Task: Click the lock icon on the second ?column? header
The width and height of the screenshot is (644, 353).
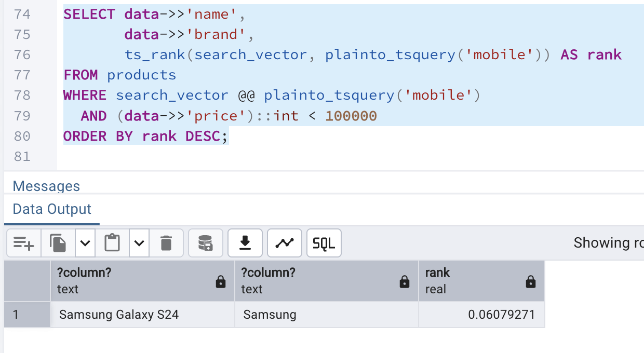Action: [405, 282]
